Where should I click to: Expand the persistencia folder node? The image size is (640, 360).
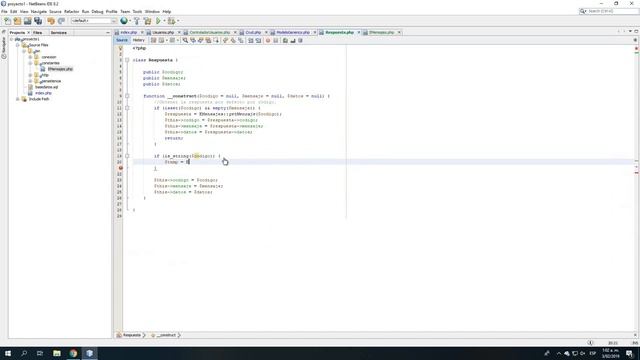coord(30,81)
